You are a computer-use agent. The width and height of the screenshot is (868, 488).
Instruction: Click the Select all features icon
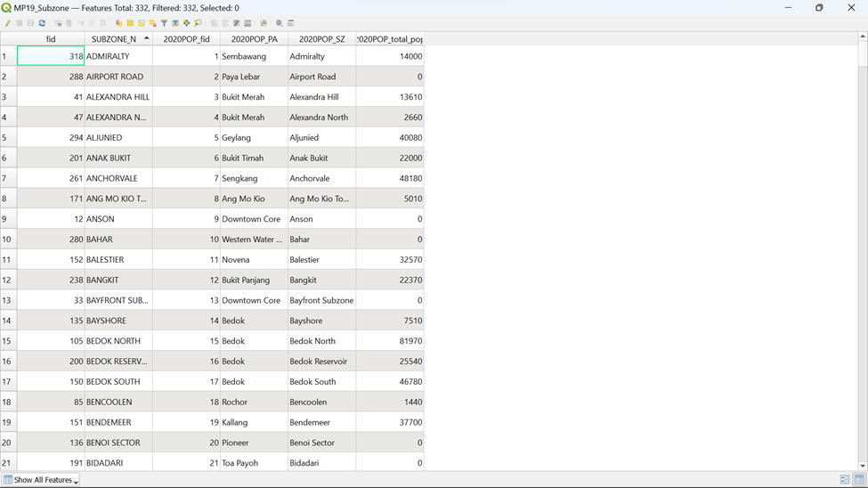click(130, 23)
